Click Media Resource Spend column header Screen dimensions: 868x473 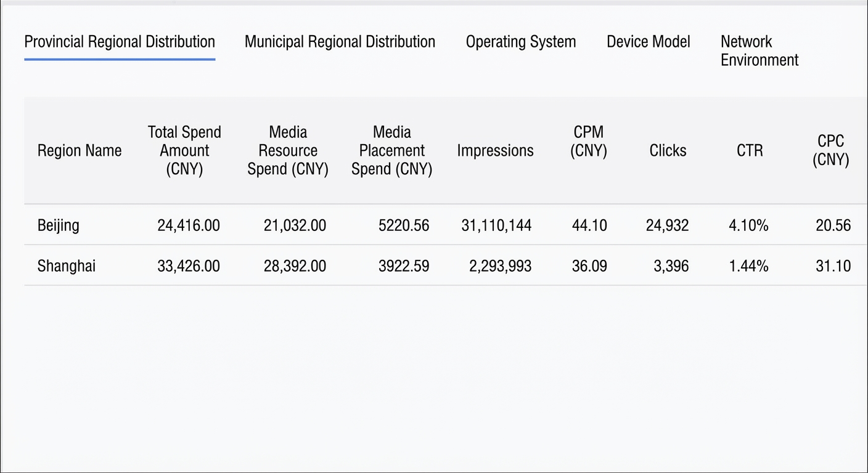[x=288, y=150]
